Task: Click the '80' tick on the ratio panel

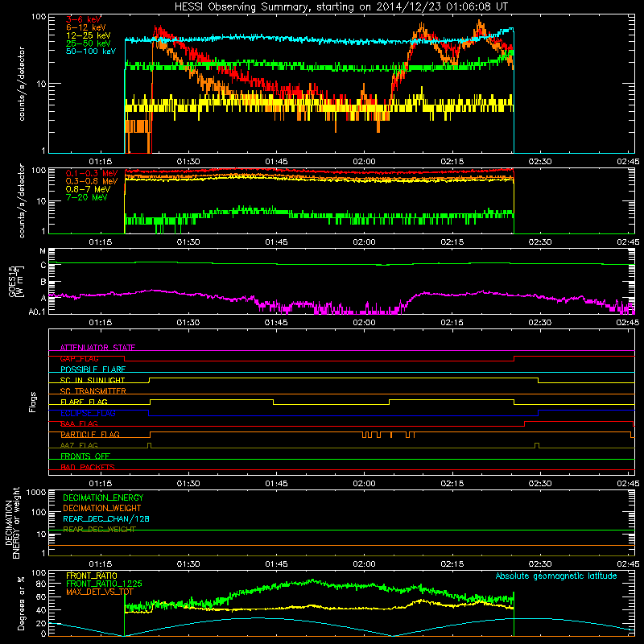Action: coord(41,584)
